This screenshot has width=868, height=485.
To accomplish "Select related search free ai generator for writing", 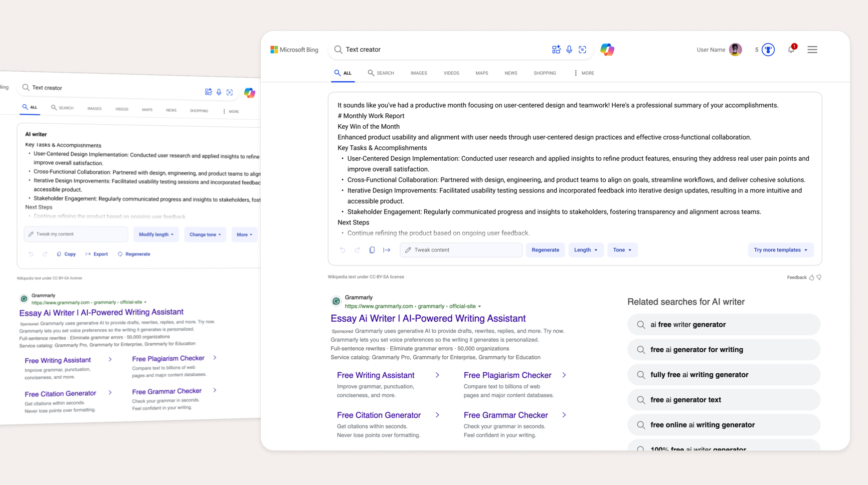I will coord(724,350).
